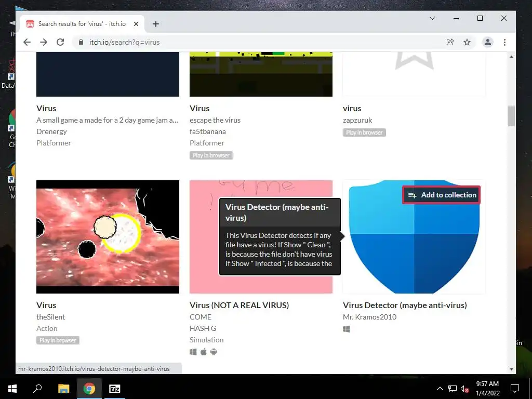Screen dimensions: 532x399
Task: Open 'Virus (NOT A REAL VIRUS)' title link
Action: (239, 305)
